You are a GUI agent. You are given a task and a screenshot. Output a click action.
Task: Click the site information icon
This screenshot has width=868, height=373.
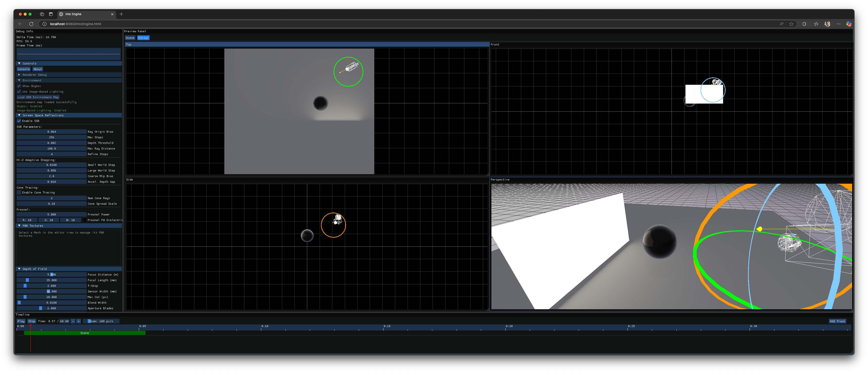[44, 24]
